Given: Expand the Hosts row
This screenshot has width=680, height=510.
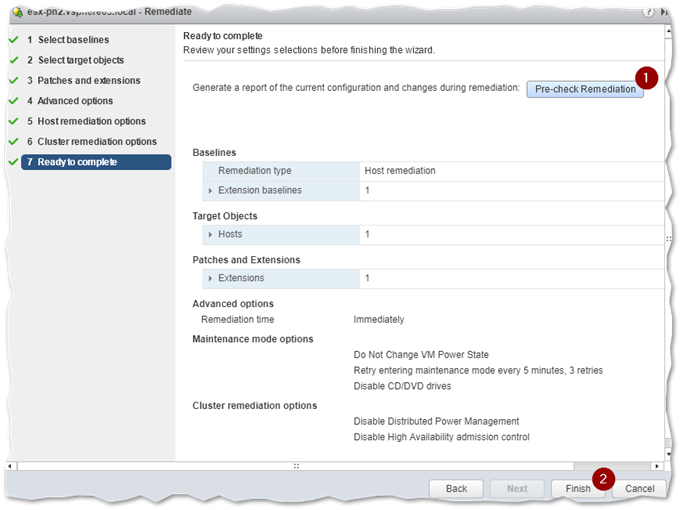Looking at the screenshot, I should [210, 235].
